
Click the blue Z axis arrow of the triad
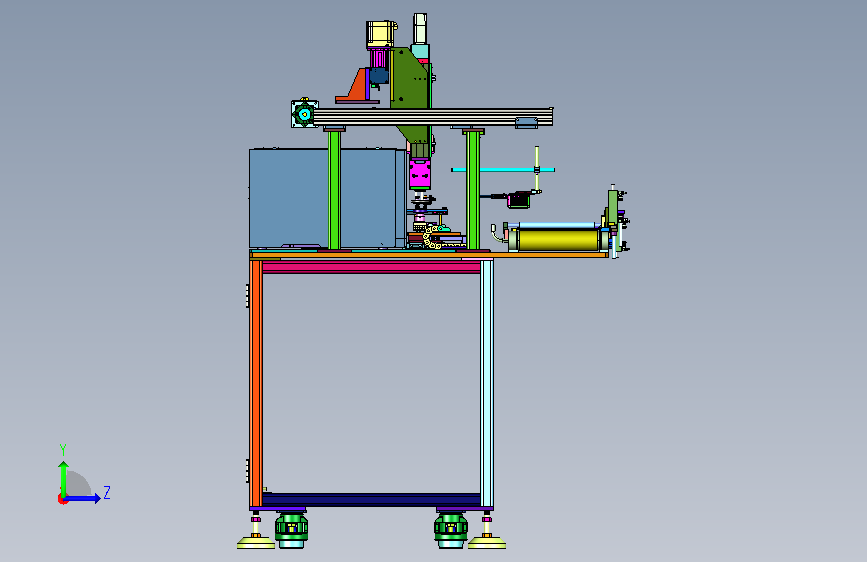point(83,498)
